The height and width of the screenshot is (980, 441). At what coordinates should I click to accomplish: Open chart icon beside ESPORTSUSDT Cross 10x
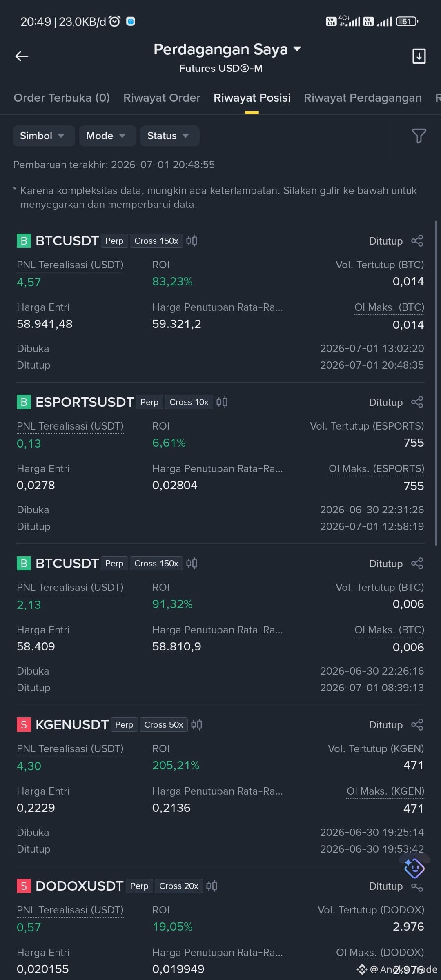click(222, 402)
